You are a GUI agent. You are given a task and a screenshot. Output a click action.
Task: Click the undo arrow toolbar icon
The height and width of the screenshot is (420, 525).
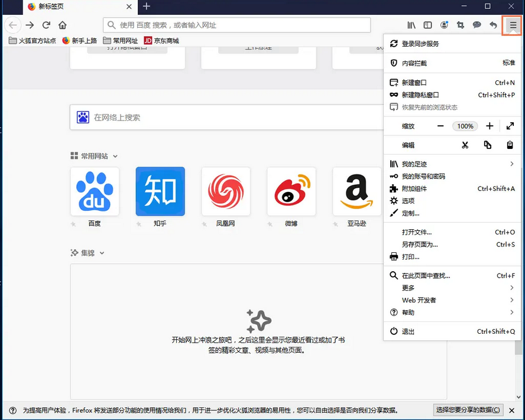[x=493, y=25]
